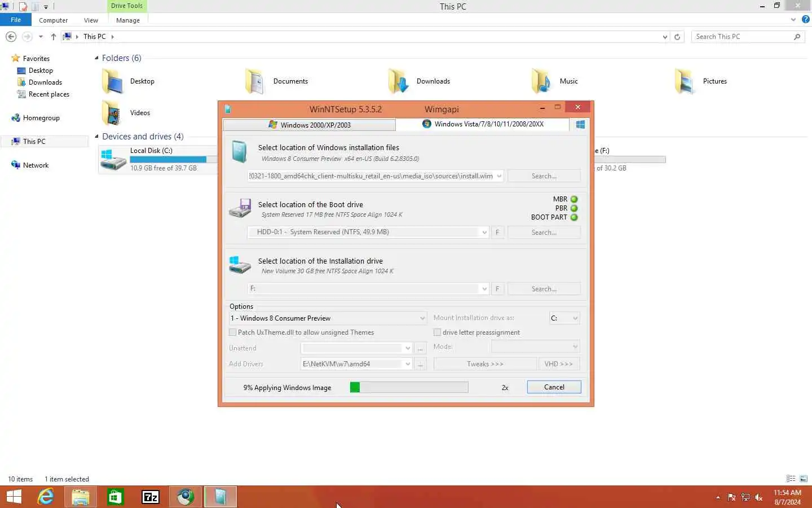This screenshot has width=812, height=508.
Task: Click the volume icon in system tray
Action: pos(759,497)
